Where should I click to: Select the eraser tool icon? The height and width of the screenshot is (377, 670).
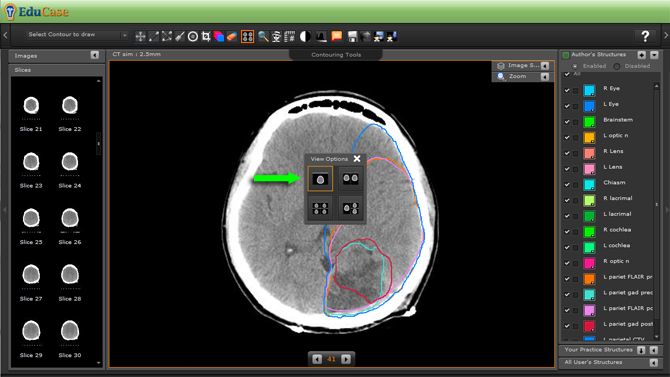232,37
